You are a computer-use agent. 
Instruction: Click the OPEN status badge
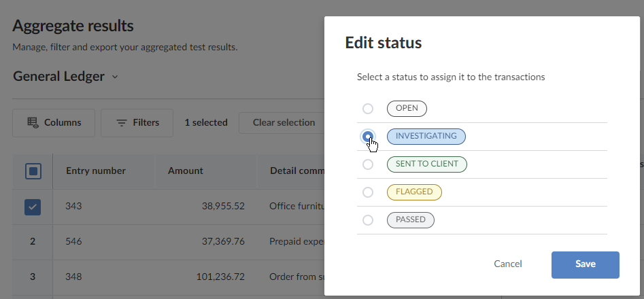point(407,109)
